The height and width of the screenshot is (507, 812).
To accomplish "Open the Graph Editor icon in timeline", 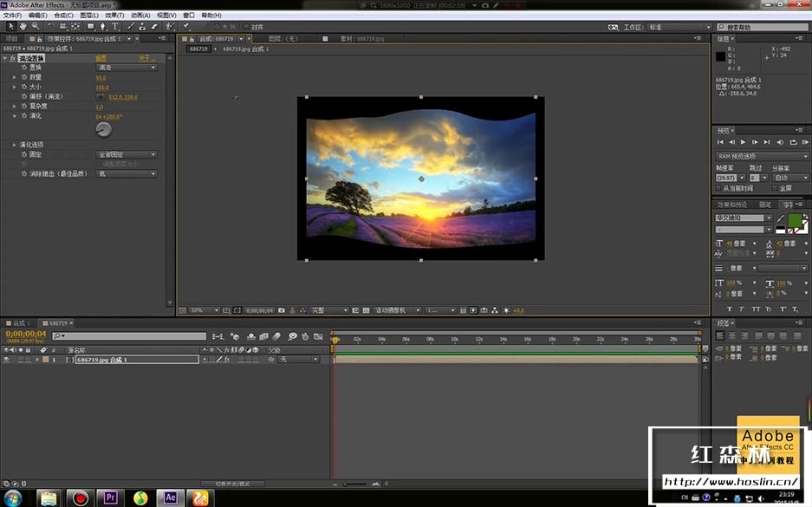I will pyautogui.click(x=319, y=336).
